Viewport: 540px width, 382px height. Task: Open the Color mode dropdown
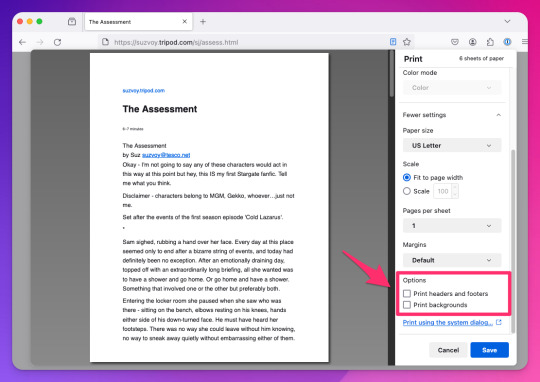[x=452, y=88]
